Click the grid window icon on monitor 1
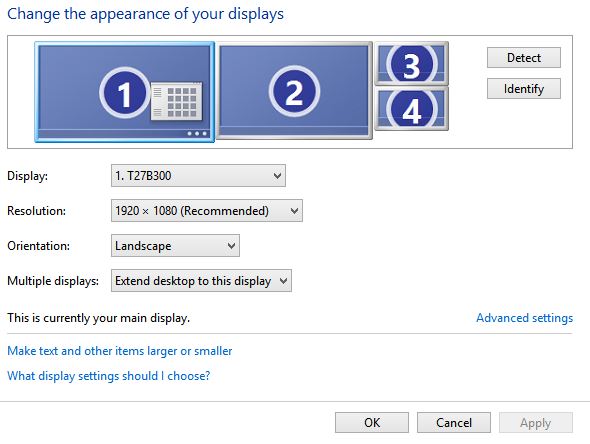590x444 pixels. 176,101
